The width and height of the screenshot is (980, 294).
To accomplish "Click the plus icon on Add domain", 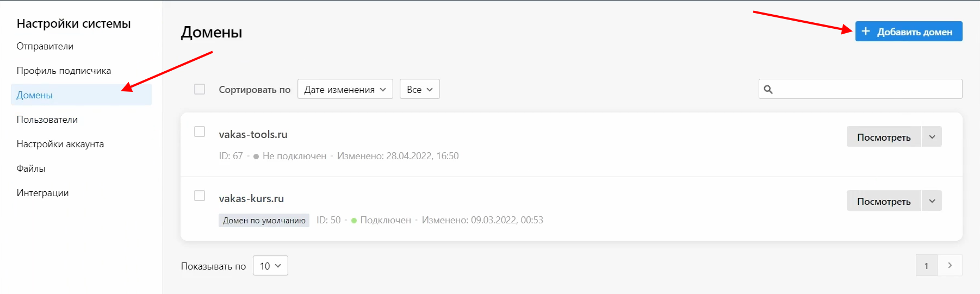I will tap(866, 32).
